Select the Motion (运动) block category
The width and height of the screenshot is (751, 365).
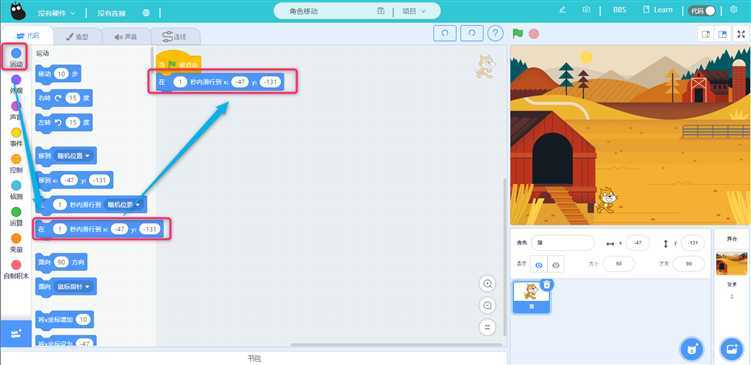(x=16, y=57)
